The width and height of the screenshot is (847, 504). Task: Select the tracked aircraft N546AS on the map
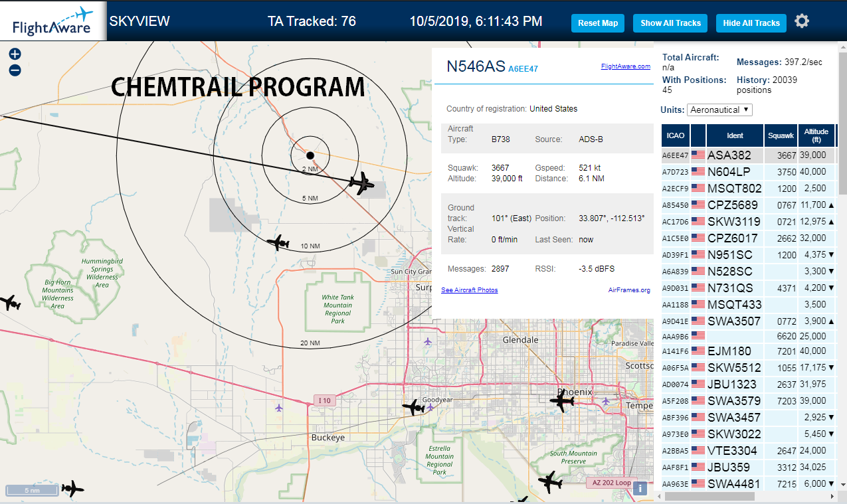pyautogui.click(x=362, y=183)
